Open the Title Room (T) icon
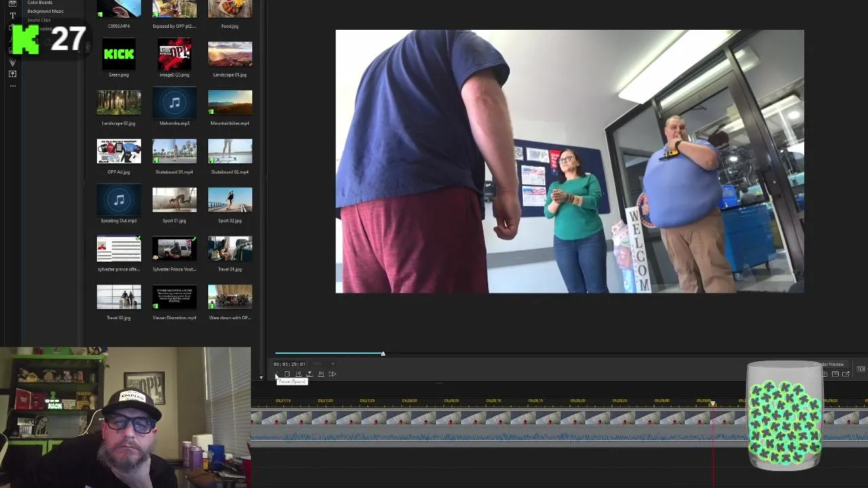The width and height of the screenshot is (868, 488). pyautogui.click(x=12, y=15)
